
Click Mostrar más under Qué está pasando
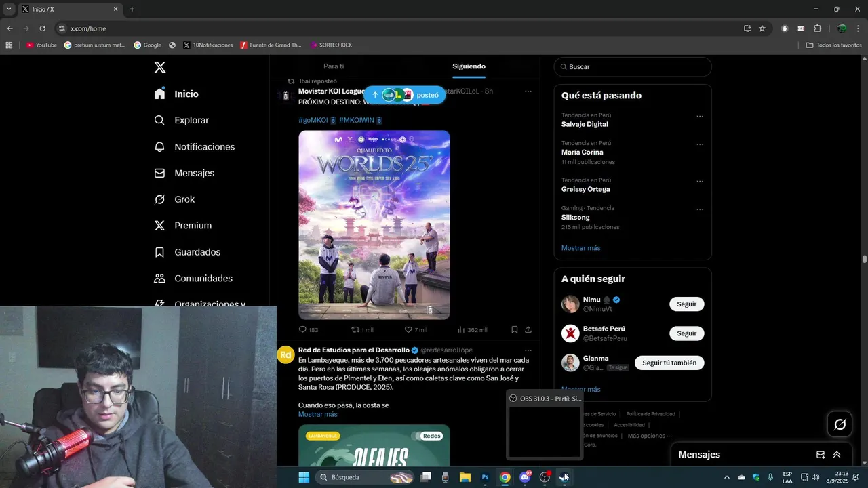[x=580, y=248]
